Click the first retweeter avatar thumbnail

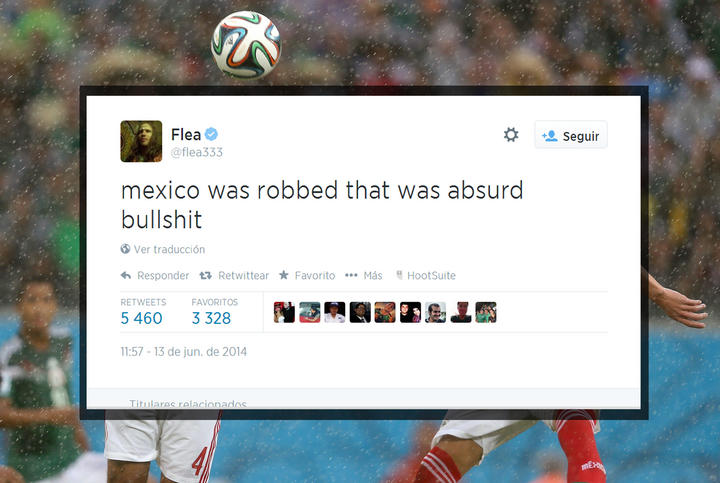(x=284, y=312)
